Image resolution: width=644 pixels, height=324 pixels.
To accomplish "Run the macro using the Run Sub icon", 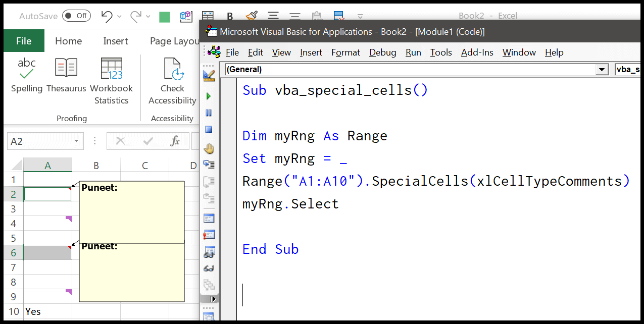I will [x=209, y=96].
